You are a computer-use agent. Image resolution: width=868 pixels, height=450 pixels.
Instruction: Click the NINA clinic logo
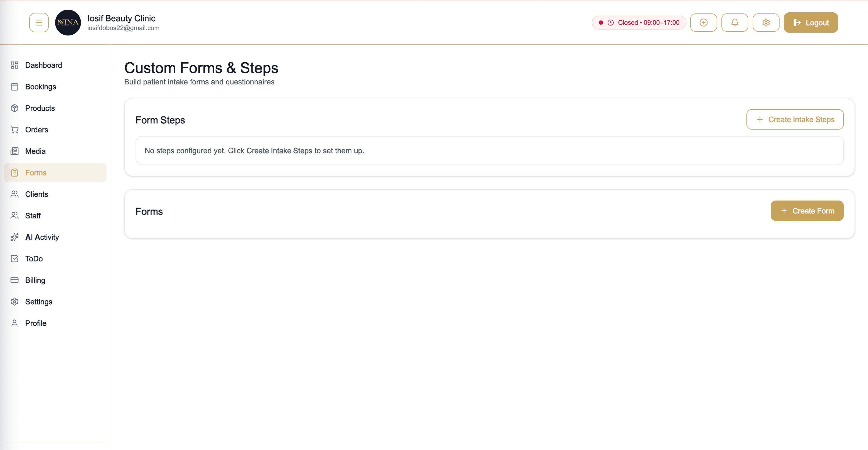(x=68, y=23)
